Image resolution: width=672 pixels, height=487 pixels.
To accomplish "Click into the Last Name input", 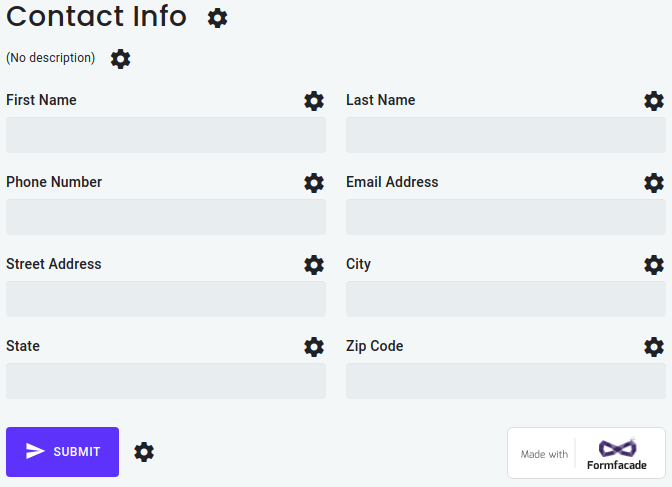I will pos(506,135).
